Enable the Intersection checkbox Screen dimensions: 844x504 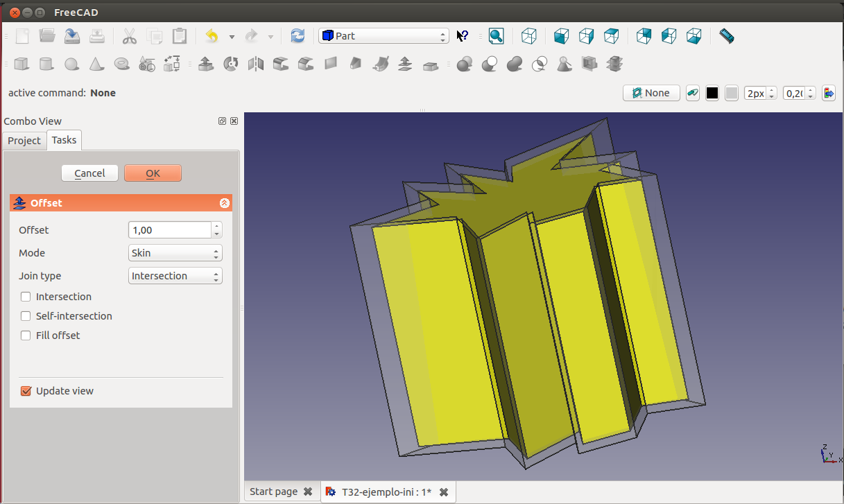coord(26,297)
